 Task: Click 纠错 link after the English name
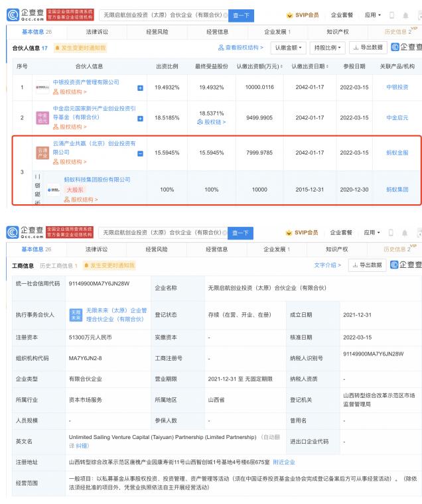click(83, 446)
